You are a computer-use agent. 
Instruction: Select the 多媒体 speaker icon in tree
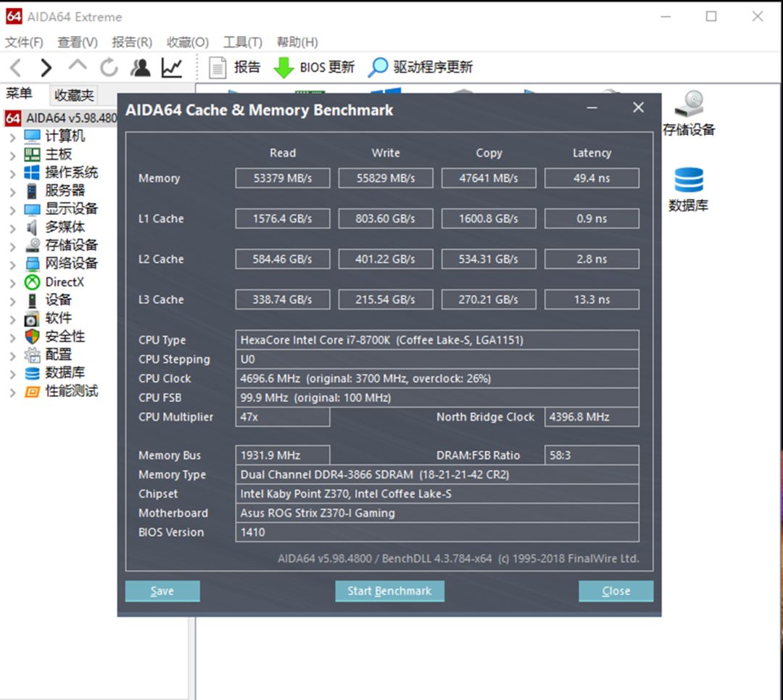pos(32,227)
